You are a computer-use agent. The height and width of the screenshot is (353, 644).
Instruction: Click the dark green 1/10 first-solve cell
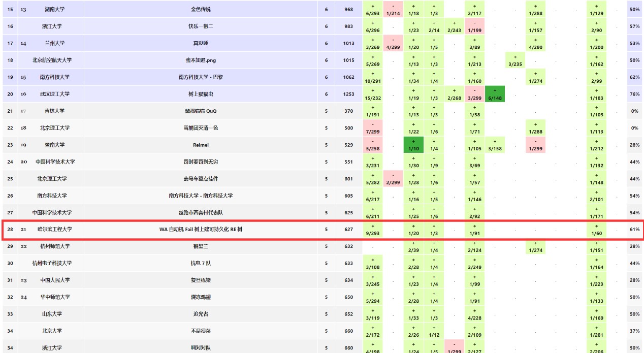413,145
